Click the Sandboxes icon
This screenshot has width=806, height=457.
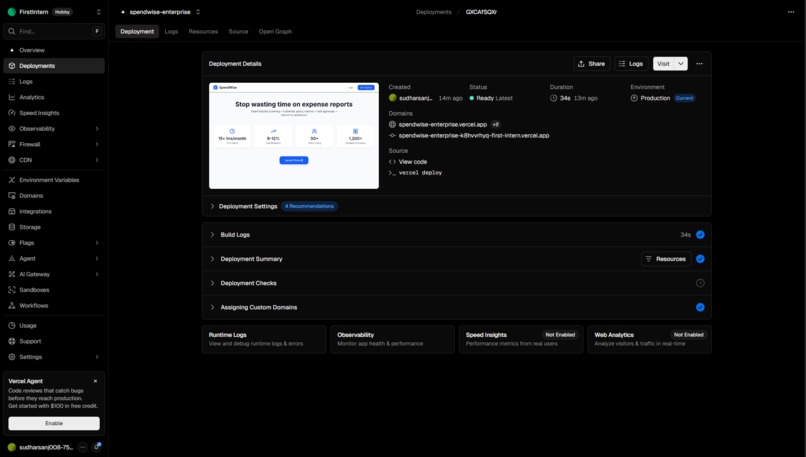[12, 290]
